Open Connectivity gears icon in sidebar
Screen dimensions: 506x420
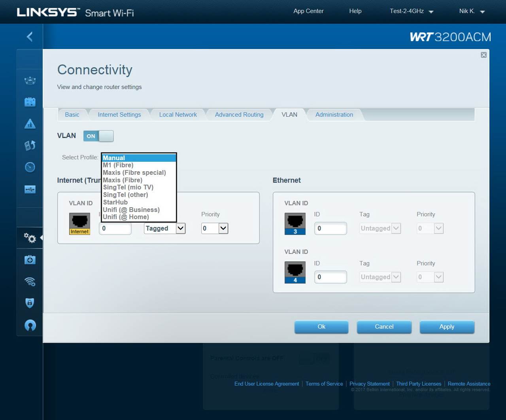click(x=30, y=238)
